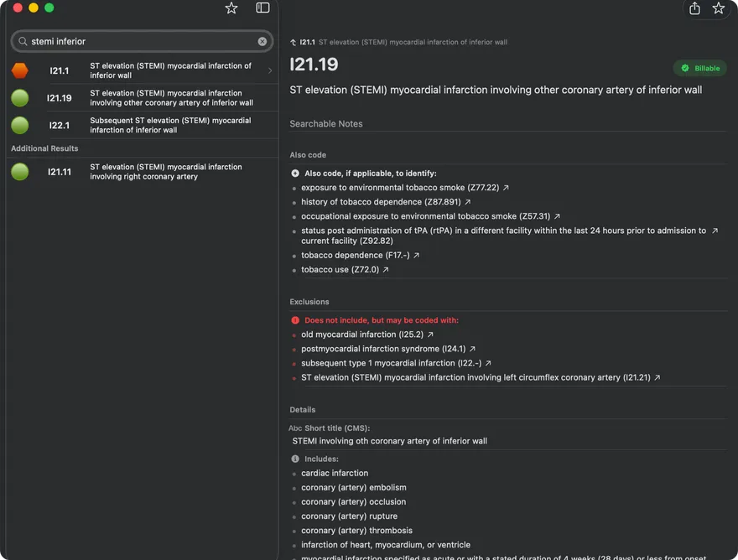Toggle the sidebar panel icon

click(x=262, y=8)
